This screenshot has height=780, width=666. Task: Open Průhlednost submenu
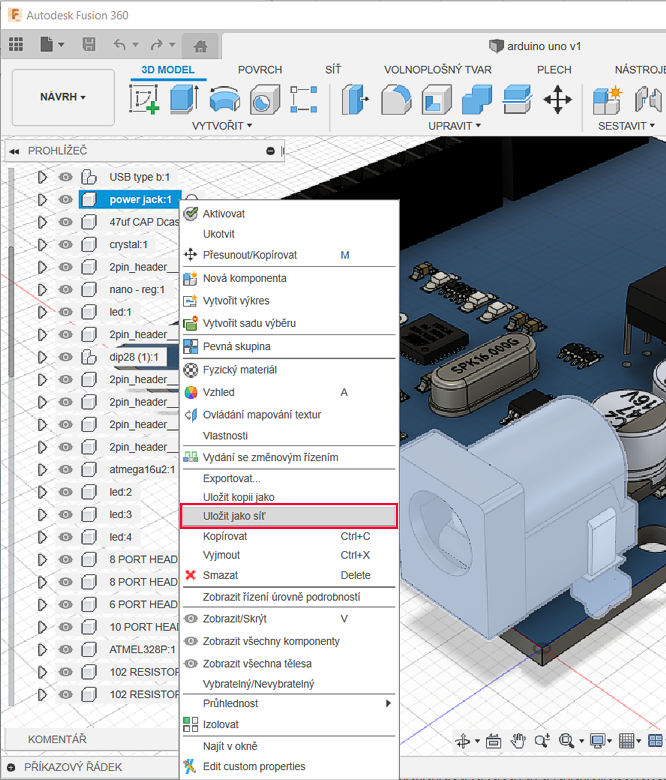pyautogui.click(x=288, y=703)
